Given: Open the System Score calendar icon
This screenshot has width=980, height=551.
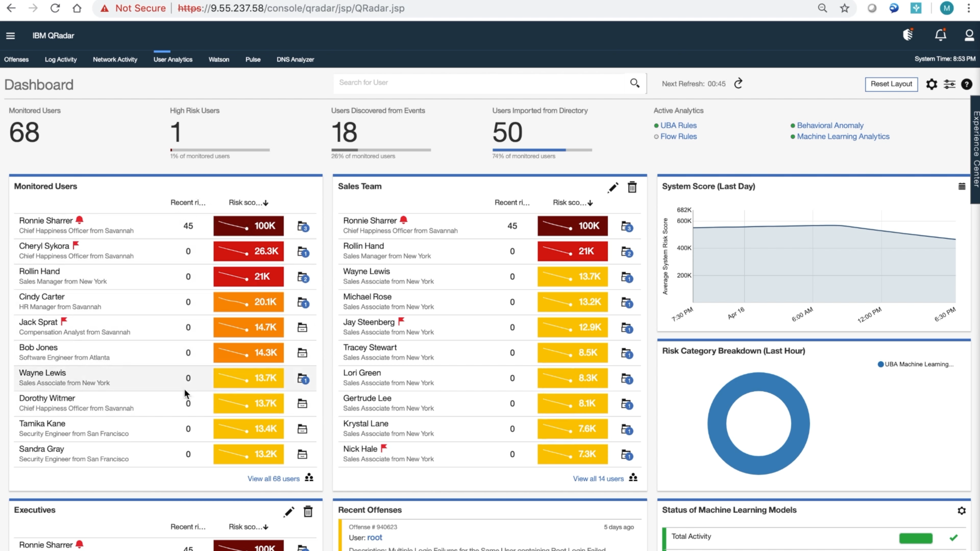Looking at the screenshot, I should tap(962, 187).
